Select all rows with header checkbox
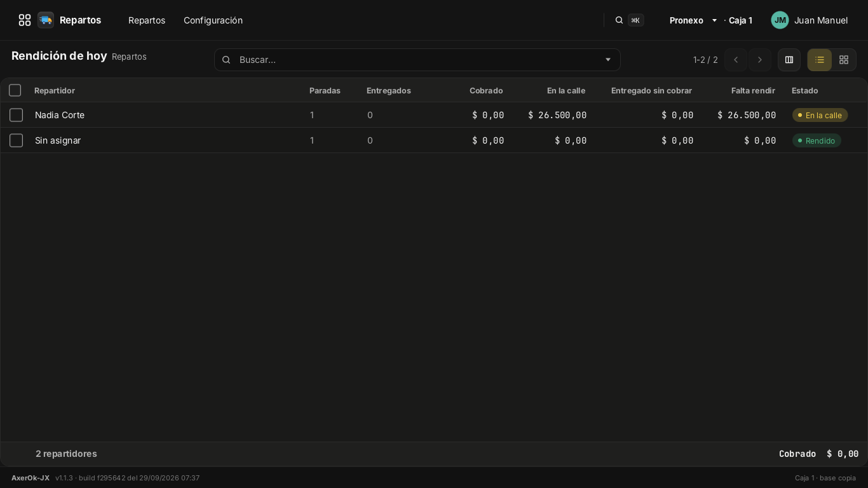This screenshot has height=488, width=868. 15,90
